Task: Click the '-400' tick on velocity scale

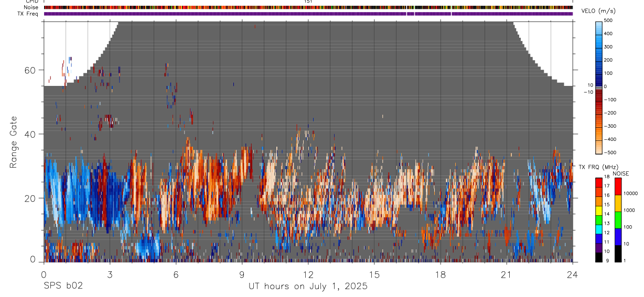Action: [611, 139]
